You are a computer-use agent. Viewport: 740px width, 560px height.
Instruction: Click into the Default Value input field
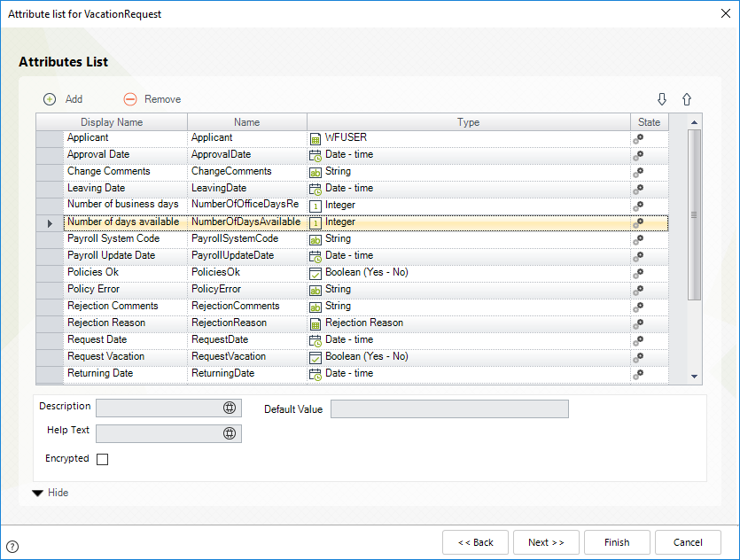point(449,409)
